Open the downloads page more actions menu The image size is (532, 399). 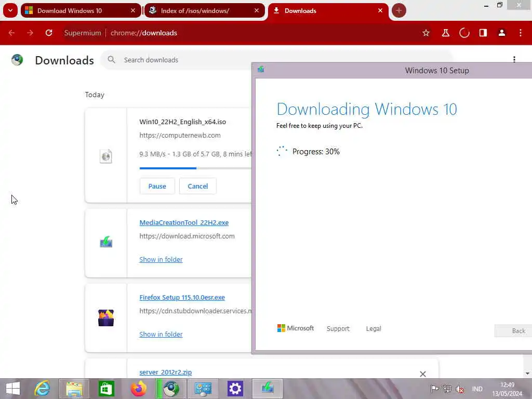pos(514,59)
